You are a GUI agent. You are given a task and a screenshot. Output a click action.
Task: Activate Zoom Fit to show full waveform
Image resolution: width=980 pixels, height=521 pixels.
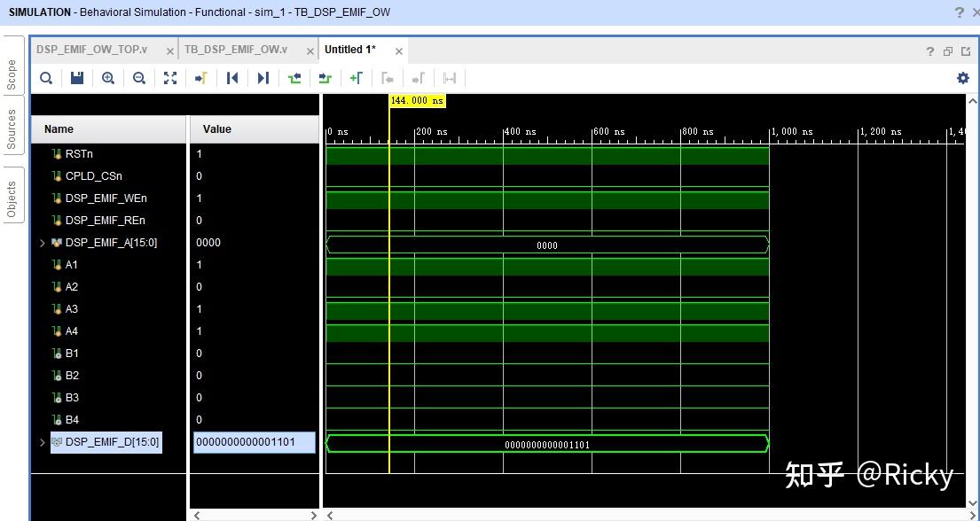click(x=169, y=78)
